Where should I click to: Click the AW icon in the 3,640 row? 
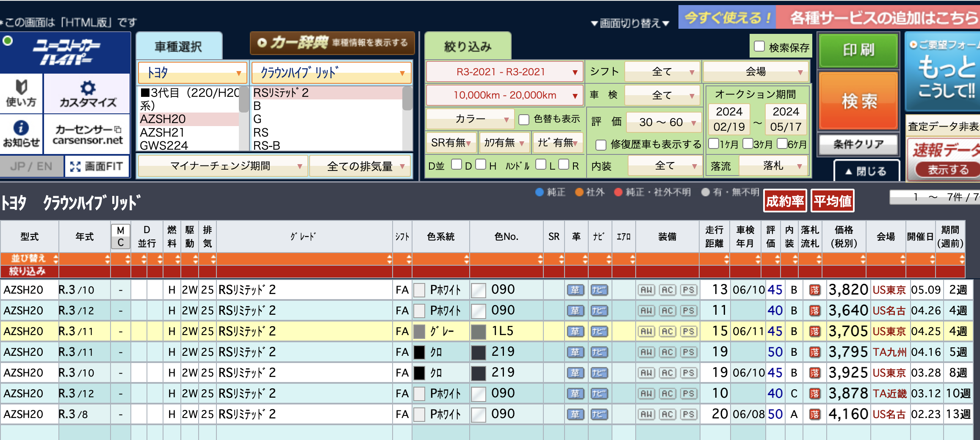(x=646, y=311)
